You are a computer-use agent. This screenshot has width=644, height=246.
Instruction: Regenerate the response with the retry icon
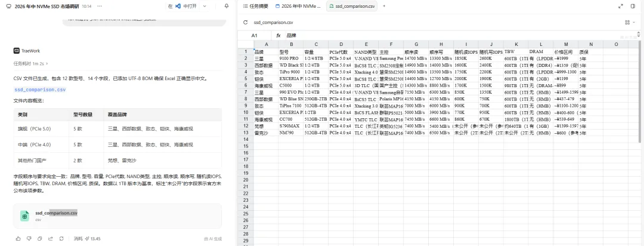point(61,239)
